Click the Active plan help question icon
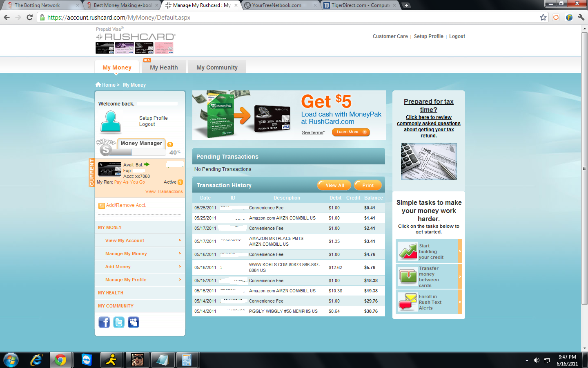The image size is (588, 368). pyautogui.click(x=180, y=182)
